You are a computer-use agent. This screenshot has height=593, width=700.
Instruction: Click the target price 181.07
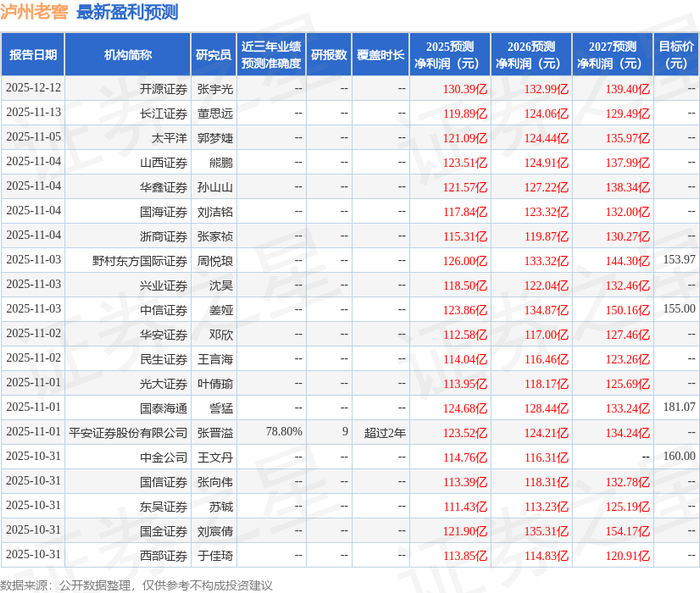(679, 407)
